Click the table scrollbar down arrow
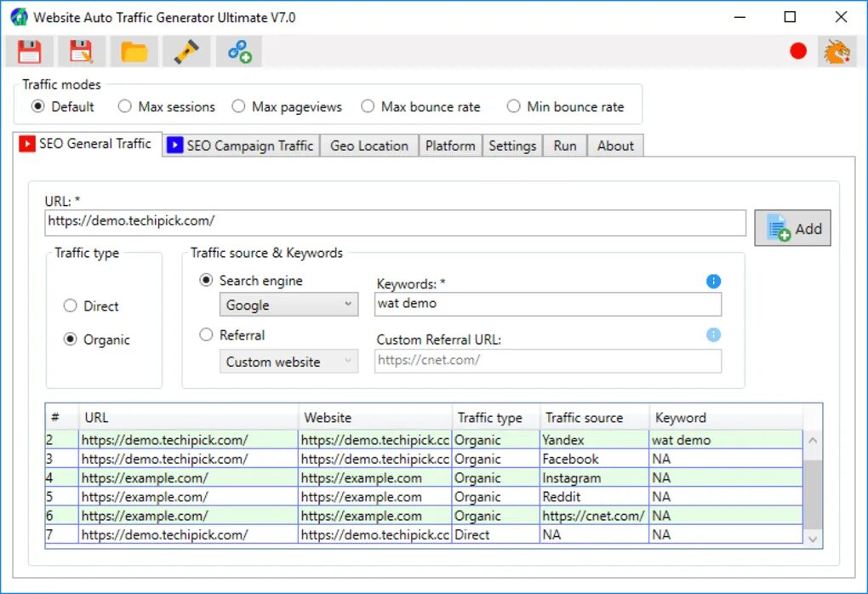 pyautogui.click(x=813, y=539)
